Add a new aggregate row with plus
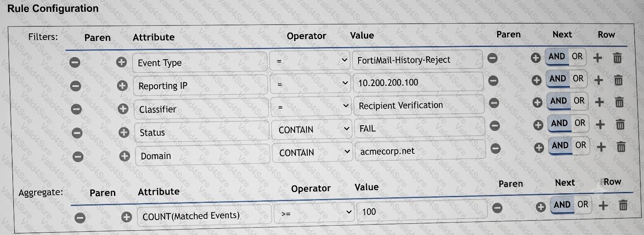Viewport: 644px width, 235px height. 603,205
